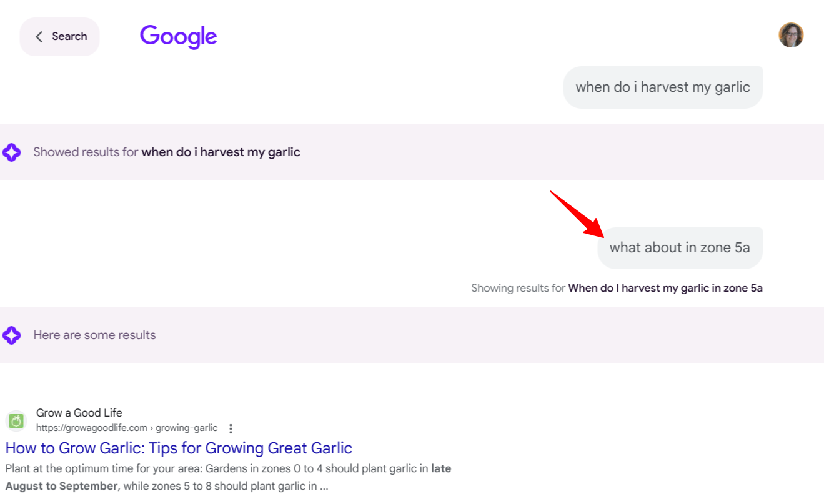Click the 'Here are some results' text
The image size is (824, 504).
tap(94, 335)
